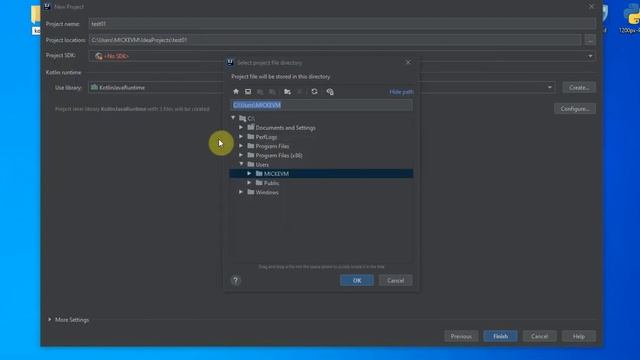Expand the Documents and Settings node
The width and height of the screenshot is (640, 360).
point(241,127)
